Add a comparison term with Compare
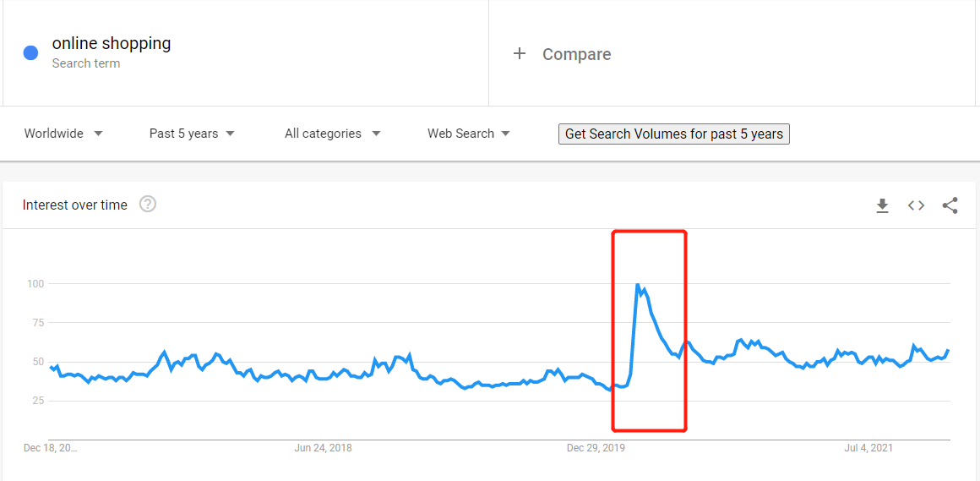Viewport: 980px width, 481px height. 576,54
